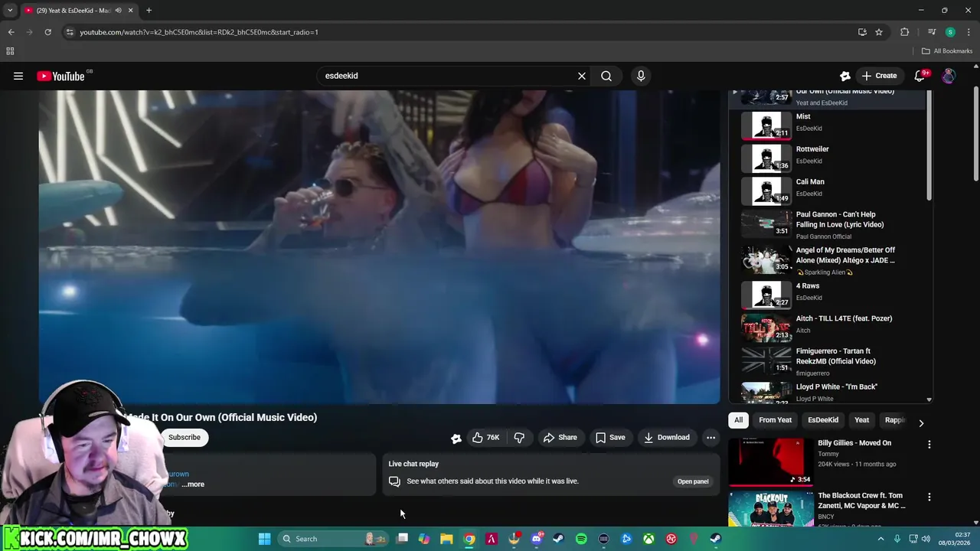Share the music video

coord(560,438)
